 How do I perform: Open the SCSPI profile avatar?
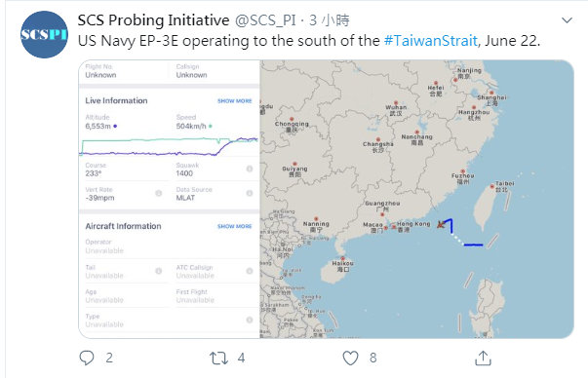point(44,34)
